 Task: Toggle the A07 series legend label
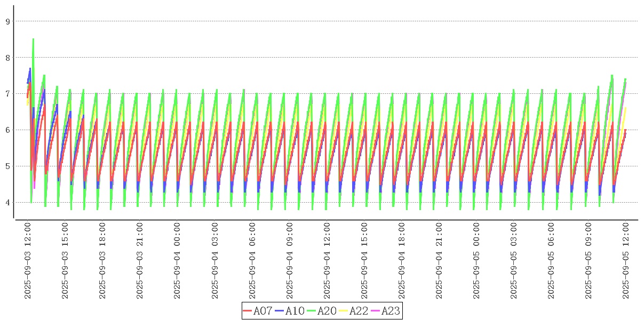(x=263, y=311)
